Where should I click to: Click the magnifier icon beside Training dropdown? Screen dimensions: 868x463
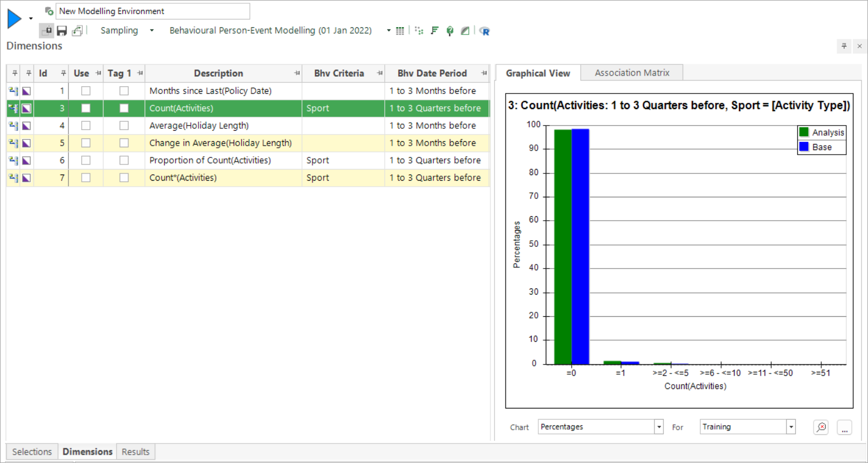pos(821,427)
